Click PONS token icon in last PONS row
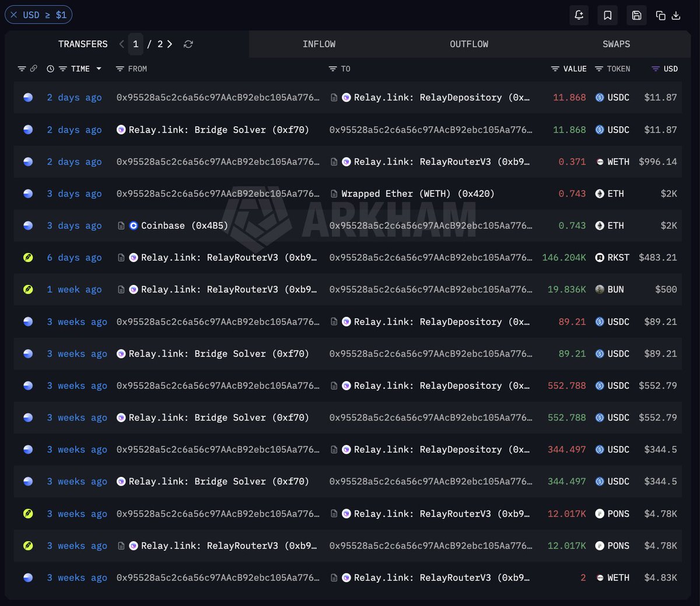700x606 pixels. [x=600, y=546]
